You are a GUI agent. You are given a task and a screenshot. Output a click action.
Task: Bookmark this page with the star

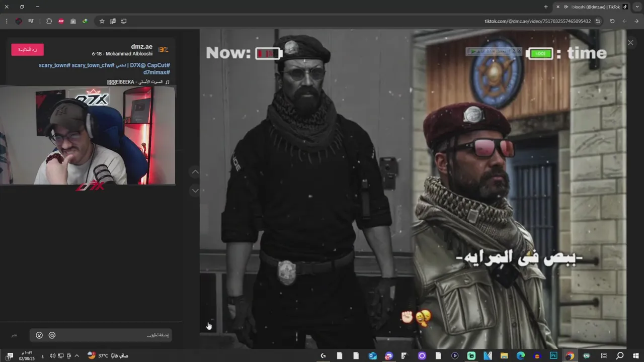[102, 21]
